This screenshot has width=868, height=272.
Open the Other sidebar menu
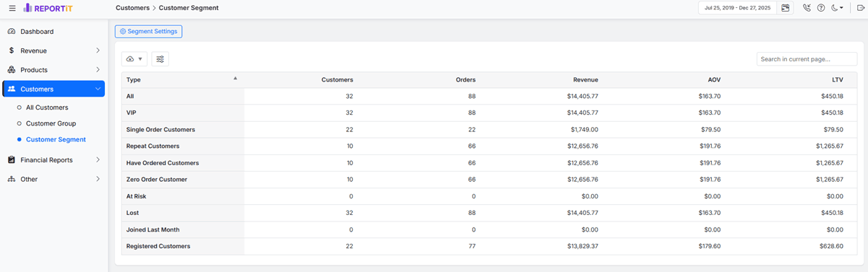tap(54, 179)
